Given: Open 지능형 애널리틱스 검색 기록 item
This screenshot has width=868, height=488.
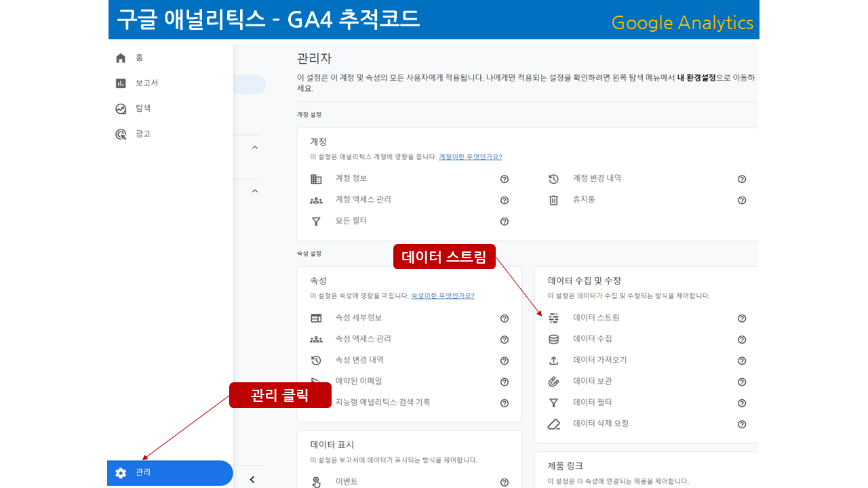Looking at the screenshot, I should (383, 402).
